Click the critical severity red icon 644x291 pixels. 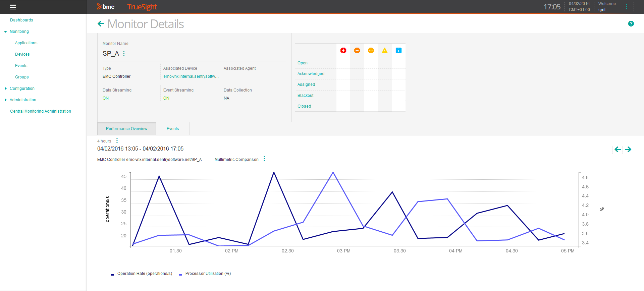[x=343, y=51]
